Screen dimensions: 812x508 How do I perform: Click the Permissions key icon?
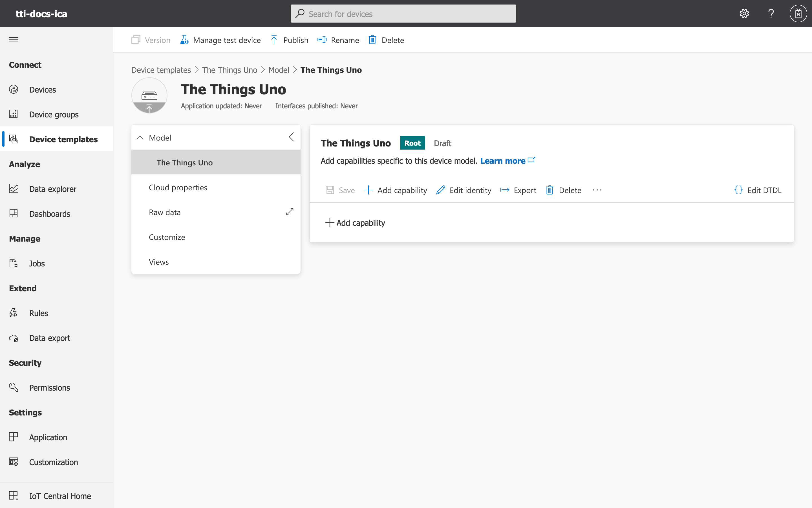click(14, 387)
